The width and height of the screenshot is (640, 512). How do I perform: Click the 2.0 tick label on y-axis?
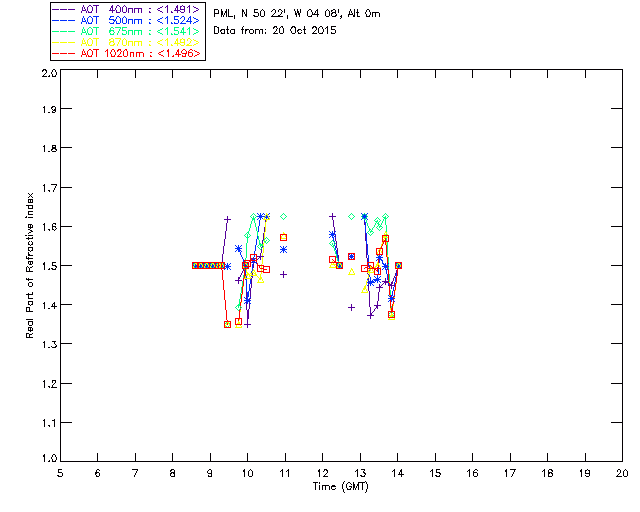pos(47,75)
